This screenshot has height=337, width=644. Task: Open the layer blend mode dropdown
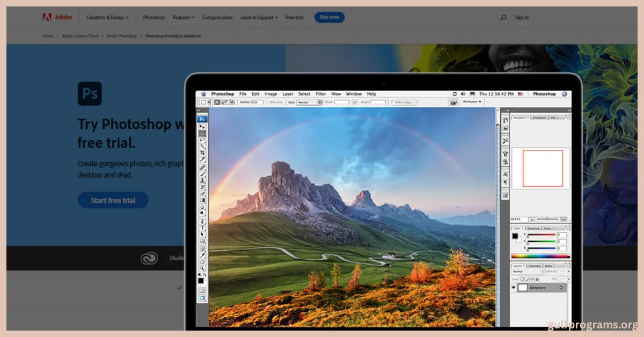point(528,272)
